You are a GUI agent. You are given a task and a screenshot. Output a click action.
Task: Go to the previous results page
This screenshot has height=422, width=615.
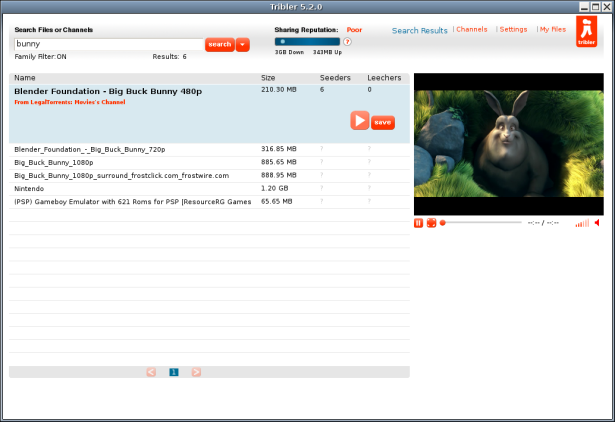click(151, 372)
